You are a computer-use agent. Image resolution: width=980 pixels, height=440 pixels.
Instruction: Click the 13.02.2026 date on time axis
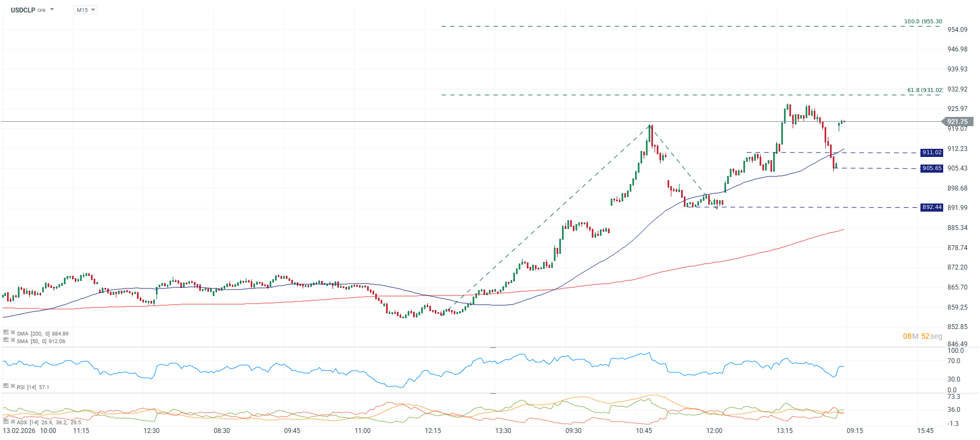coord(19,431)
